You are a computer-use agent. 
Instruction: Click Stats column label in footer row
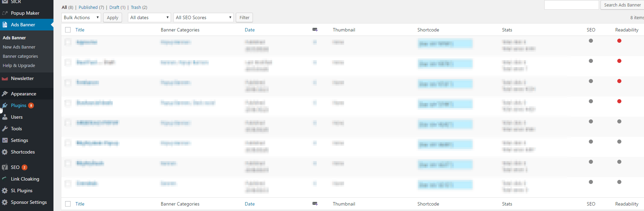pyautogui.click(x=507, y=204)
